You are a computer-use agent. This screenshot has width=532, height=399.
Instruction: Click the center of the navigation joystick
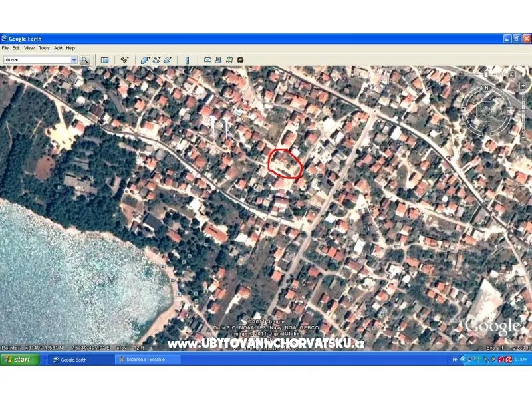pos(486,110)
